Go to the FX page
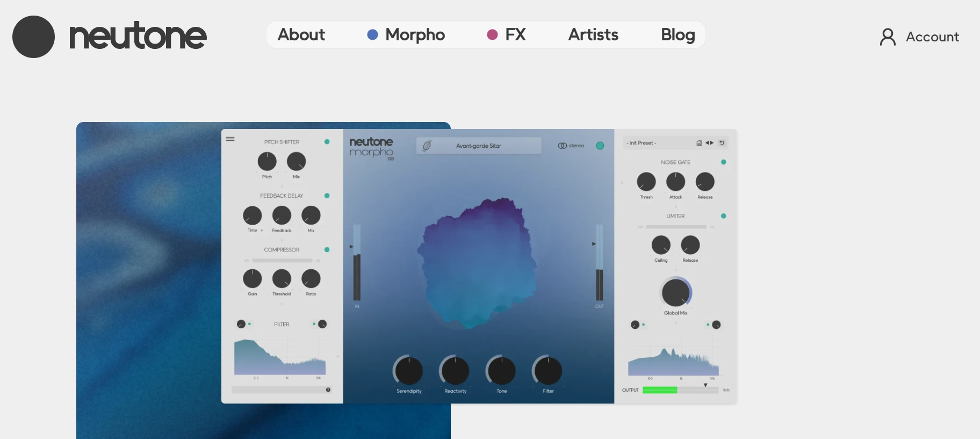 pos(506,35)
